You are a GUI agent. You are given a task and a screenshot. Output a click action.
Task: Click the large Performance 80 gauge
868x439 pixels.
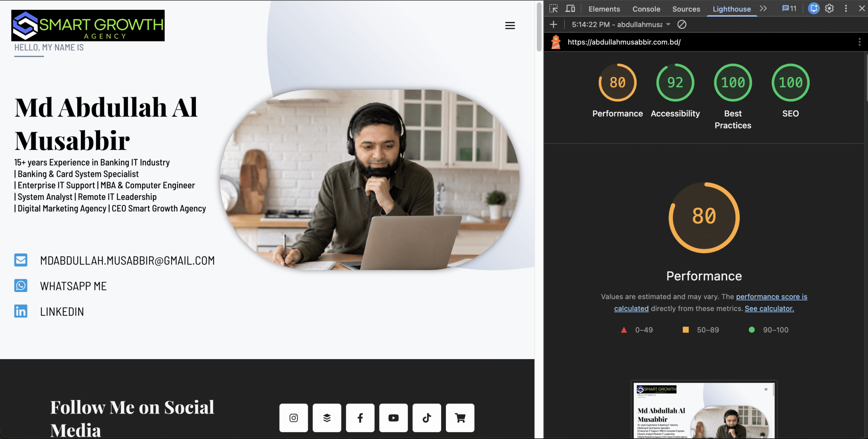tap(704, 217)
